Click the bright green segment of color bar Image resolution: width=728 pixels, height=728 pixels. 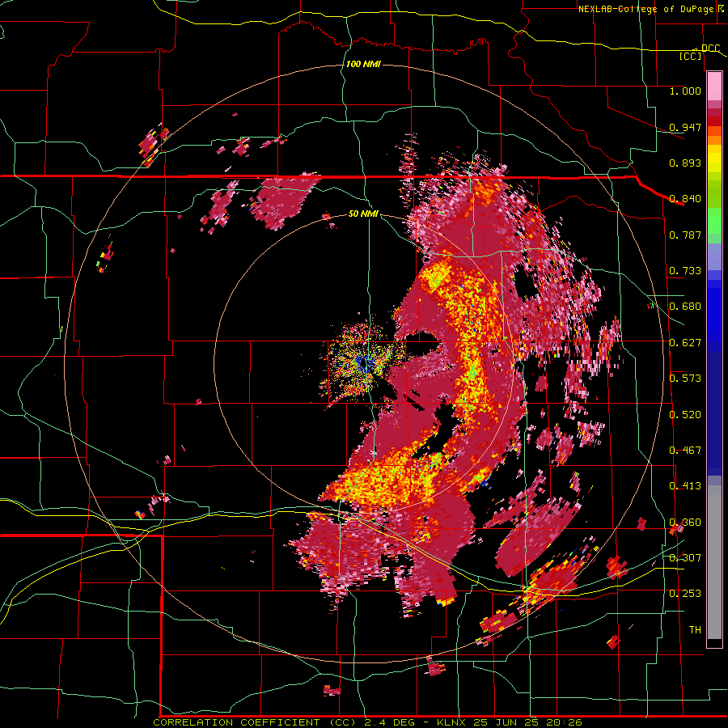714,221
